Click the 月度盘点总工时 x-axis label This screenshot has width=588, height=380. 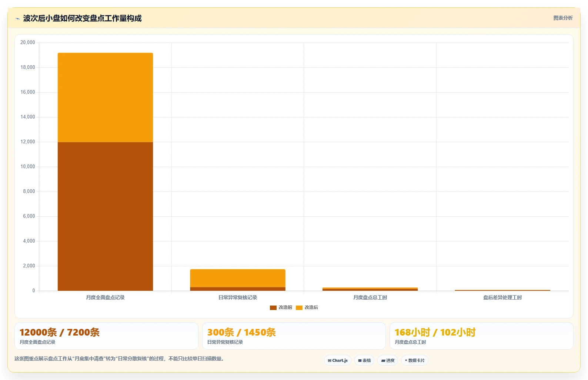pyautogui.click(x=370, y=297)
